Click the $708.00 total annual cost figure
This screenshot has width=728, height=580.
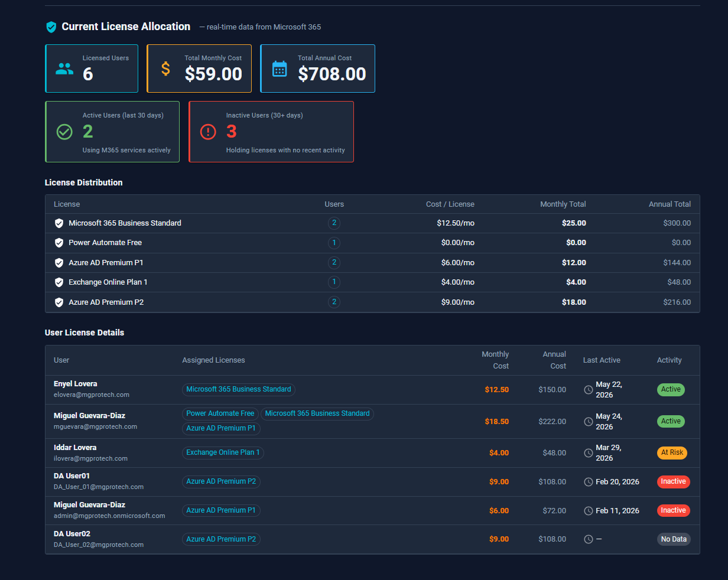[332, 74]
